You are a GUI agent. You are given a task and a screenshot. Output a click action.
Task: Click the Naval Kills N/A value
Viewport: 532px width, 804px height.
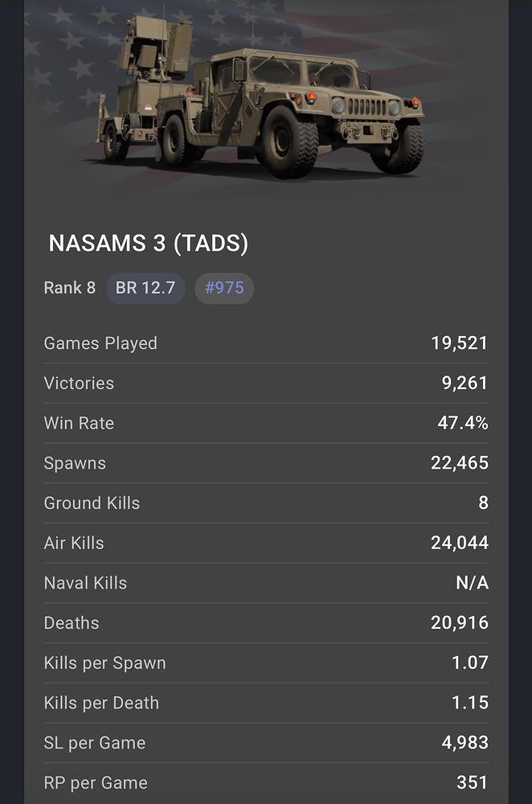[x=472, y=583]
